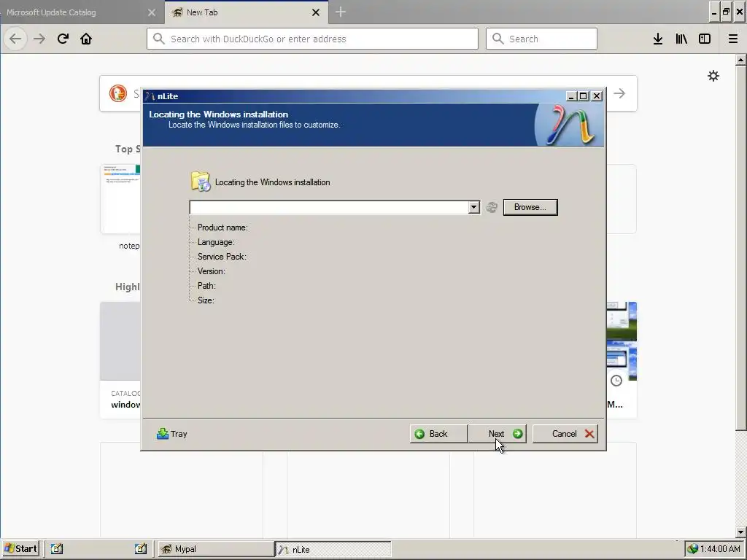Focus the DuckDuckGo address bar
The image size is (747, 560).
point(312,39)
